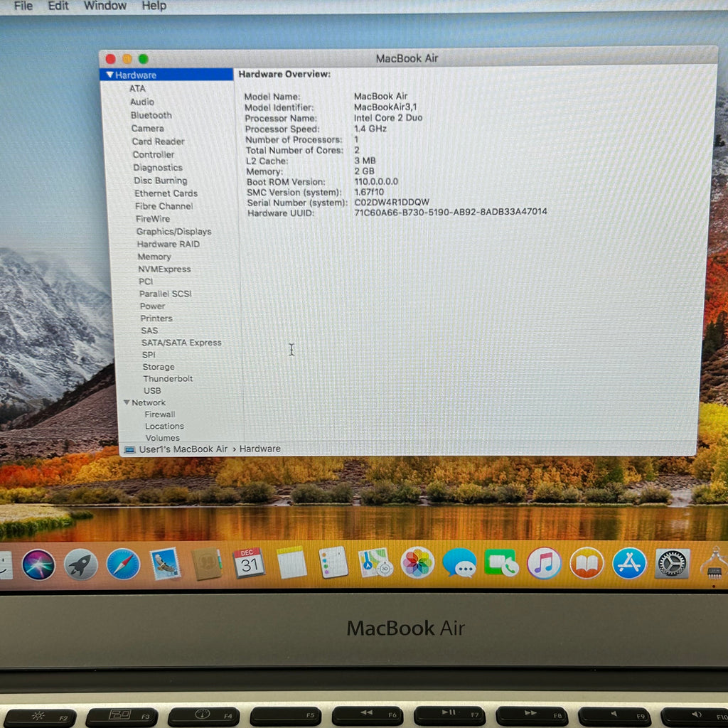Open Calendar showing DEC 31
The width and height of the screenshot is (728, 728).
pos(249,563)
